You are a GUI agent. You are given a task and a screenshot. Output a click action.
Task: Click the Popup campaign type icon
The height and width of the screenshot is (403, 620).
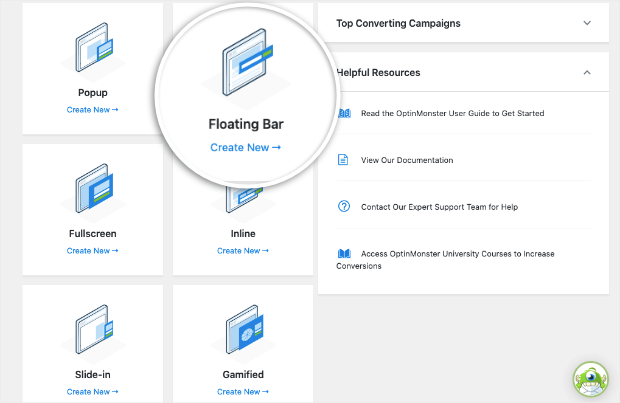(94, 47)
